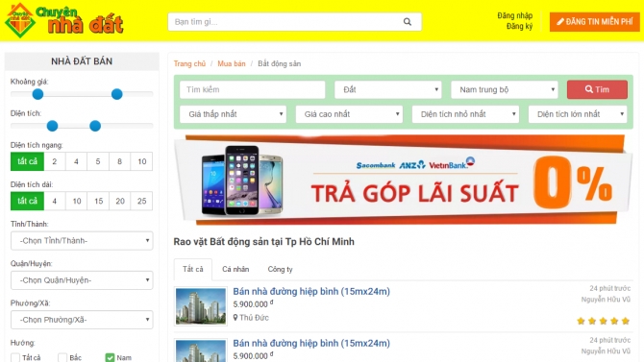Open the Giá cao nhất dropdown
Image resolution: width=644 pixels, height=362 pixels.
click(x=349, y=114)
